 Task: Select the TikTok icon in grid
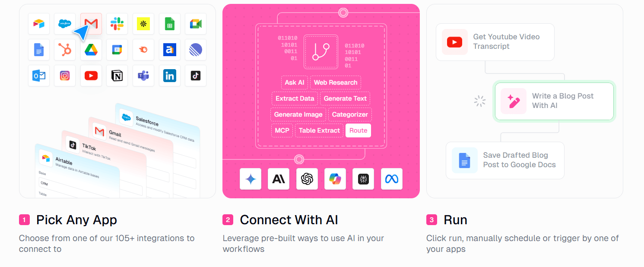(196, 76)
